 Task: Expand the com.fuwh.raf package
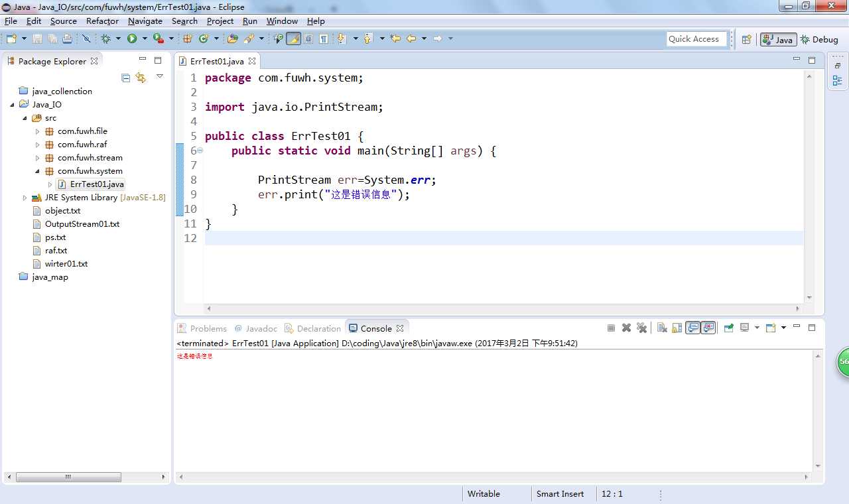point(38,145)
